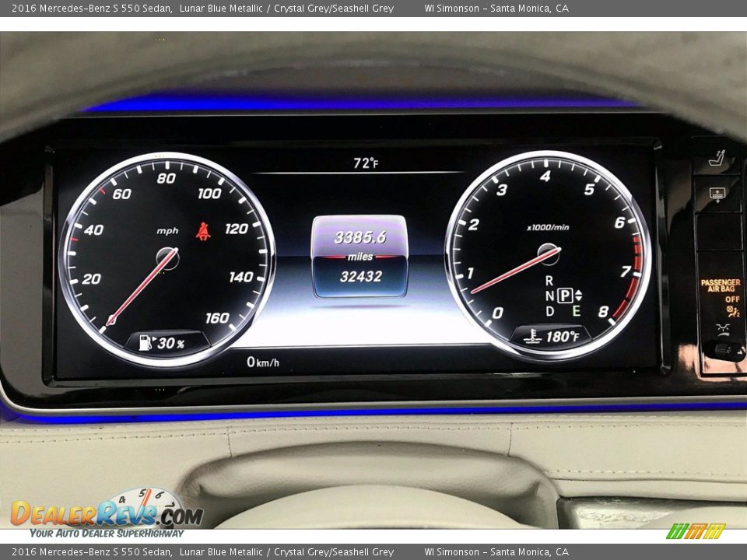
Task: Tap the fuel pump icon beside 30%
Action: click(146, 342)
